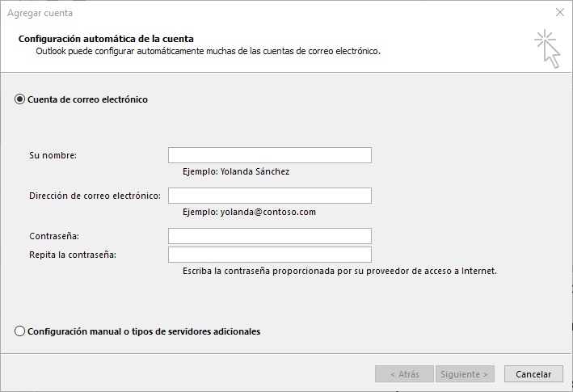This screenshot has width=573, height=392.
Task: Click the sparkle cursor wizard icon
Action: click(x=547, y=49)
